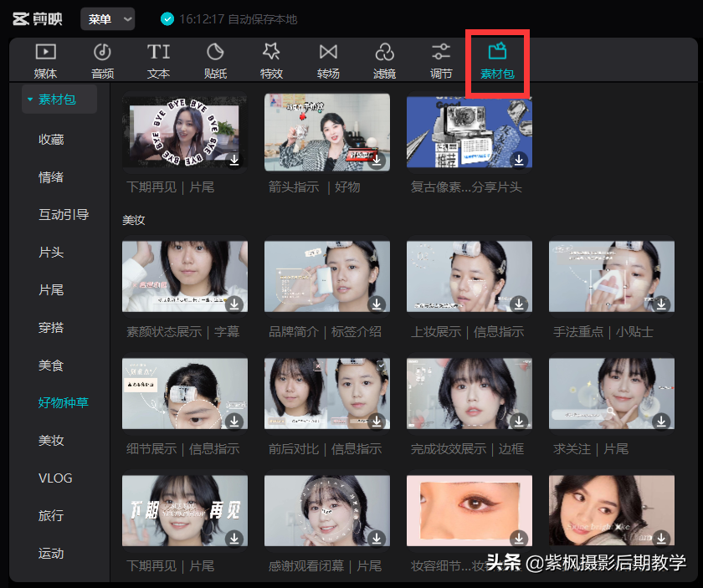Click the auto-save status checkmark icon
Viewport: 703px width, 588px height.
(x=167, y=18)
